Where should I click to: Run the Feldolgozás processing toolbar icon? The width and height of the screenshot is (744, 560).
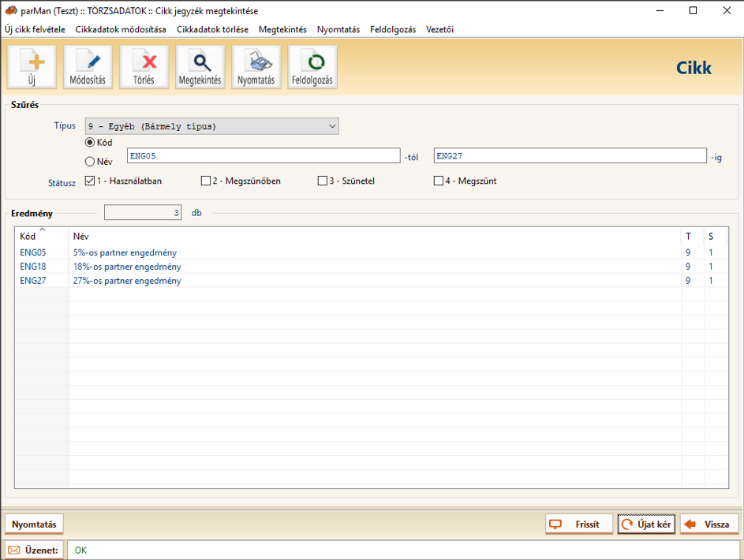click(x=312, y=67)
